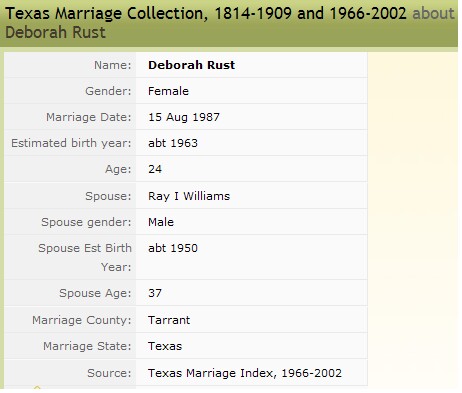Click the Gender value Female
Viewport: 462px width, 393px height.
[168, 91]
